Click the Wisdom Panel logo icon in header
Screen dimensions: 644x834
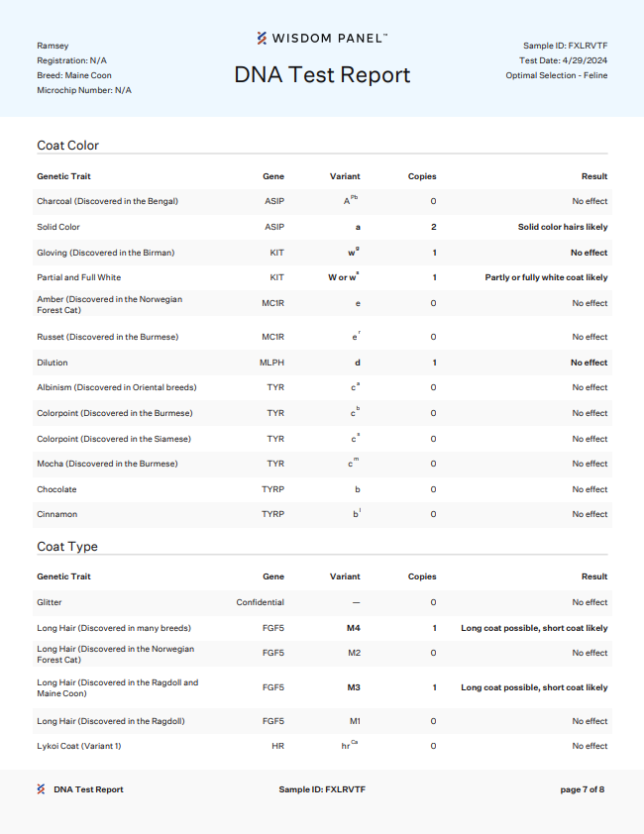[x=262, y=38]
